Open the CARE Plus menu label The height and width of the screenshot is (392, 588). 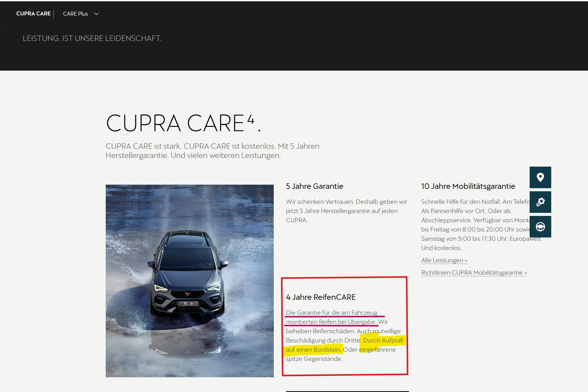(x=75, y=14)
